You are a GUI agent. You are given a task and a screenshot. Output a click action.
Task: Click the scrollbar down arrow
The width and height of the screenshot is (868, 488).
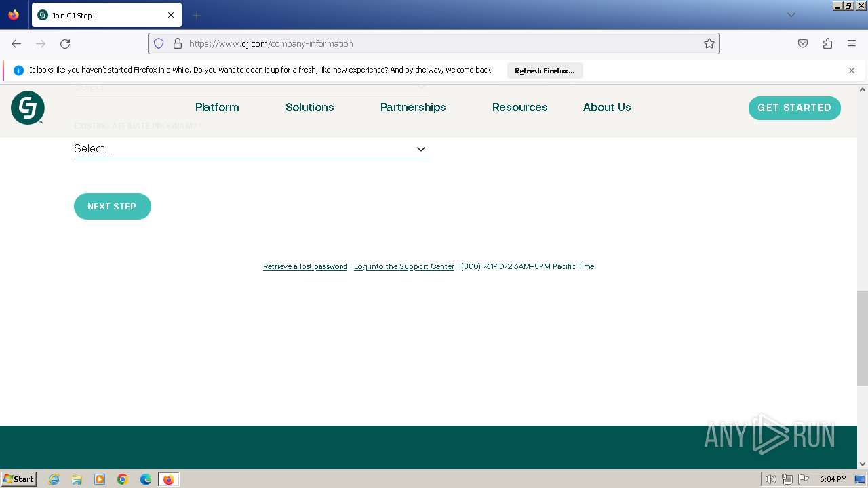point(863,464)
